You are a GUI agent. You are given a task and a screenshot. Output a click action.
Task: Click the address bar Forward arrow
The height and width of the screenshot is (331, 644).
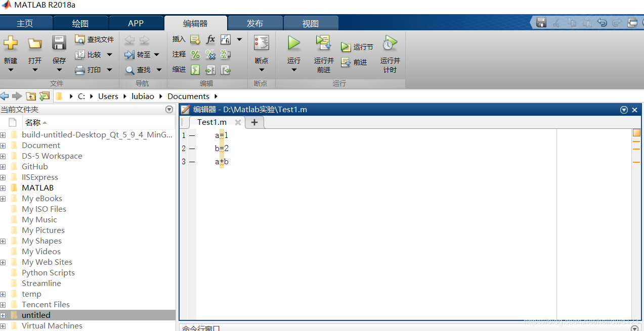[17, 96]
